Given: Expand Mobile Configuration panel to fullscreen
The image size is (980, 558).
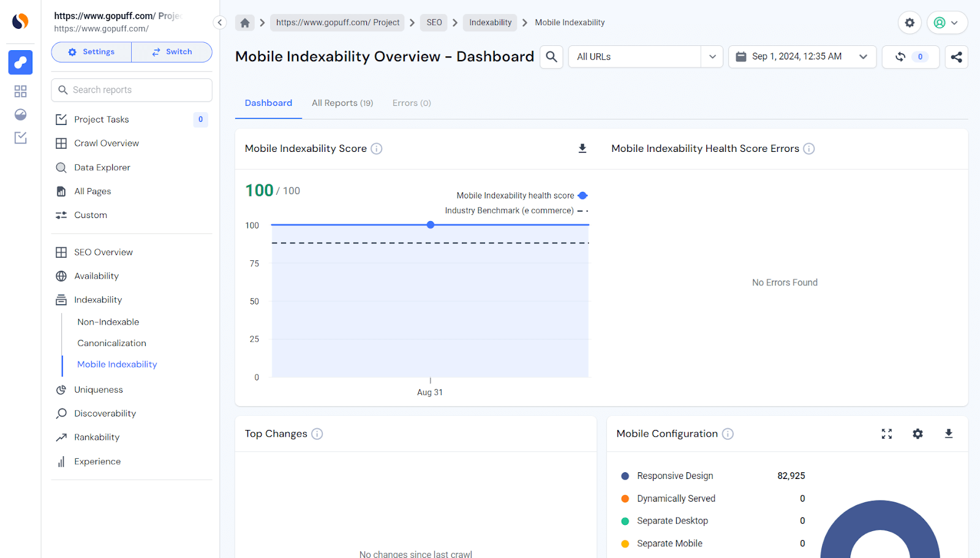Looking at the screenshot, I should click(x=886, y=434).
